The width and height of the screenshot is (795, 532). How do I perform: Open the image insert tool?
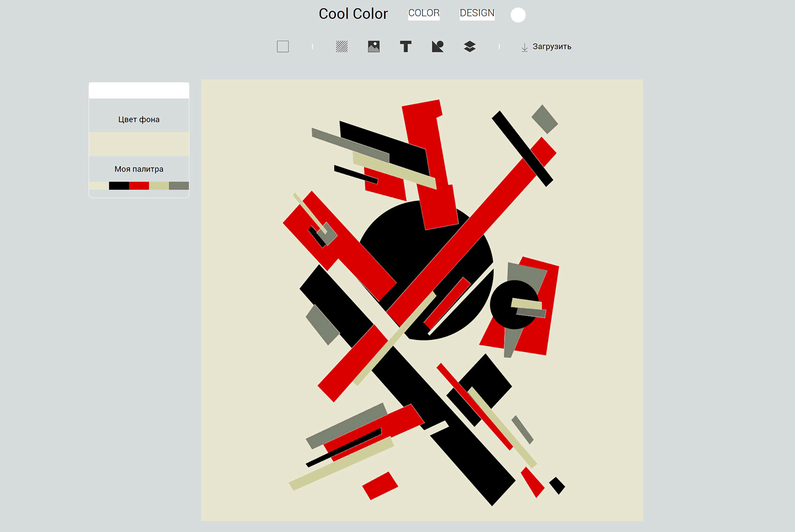click(x=374, y=47)
